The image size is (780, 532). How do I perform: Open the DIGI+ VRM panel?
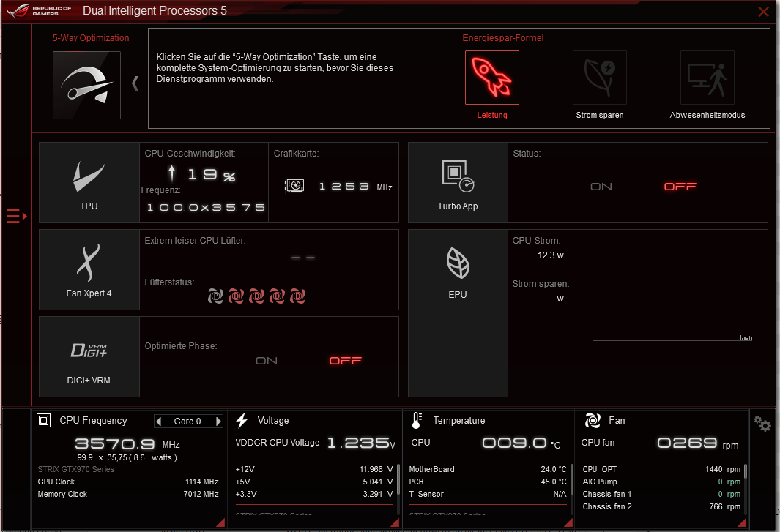click(x=89, y=356)
